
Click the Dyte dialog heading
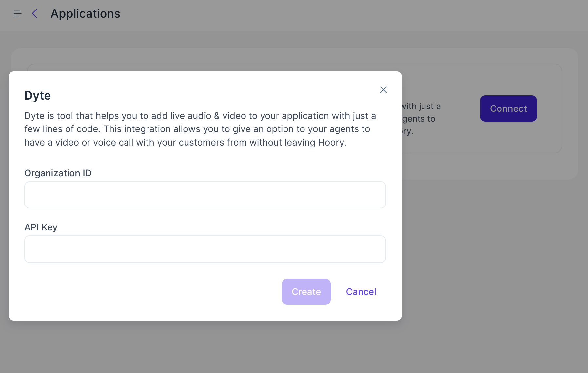click(x=37, y=96)
